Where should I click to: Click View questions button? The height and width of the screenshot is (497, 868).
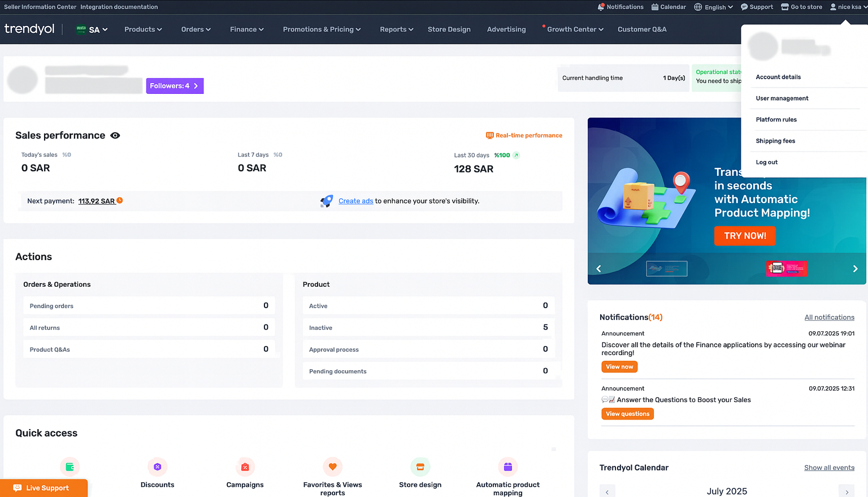pyautogui.click(x=627, y=414)
